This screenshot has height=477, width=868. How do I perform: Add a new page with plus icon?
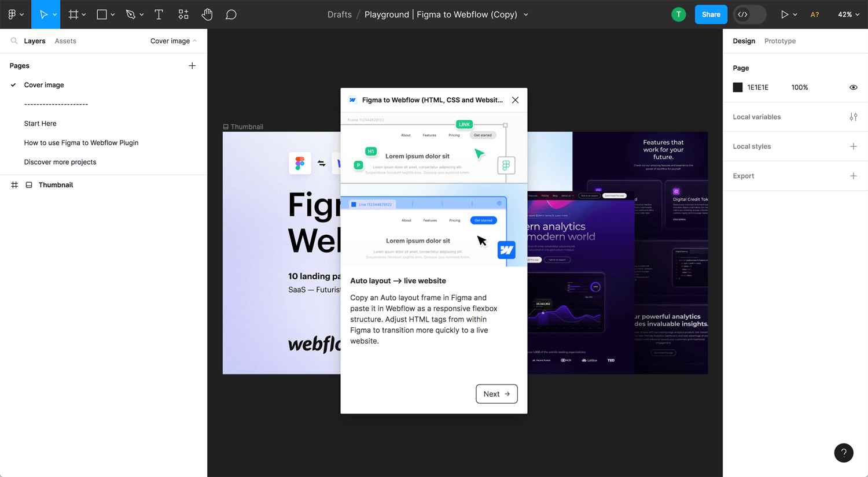192,66
